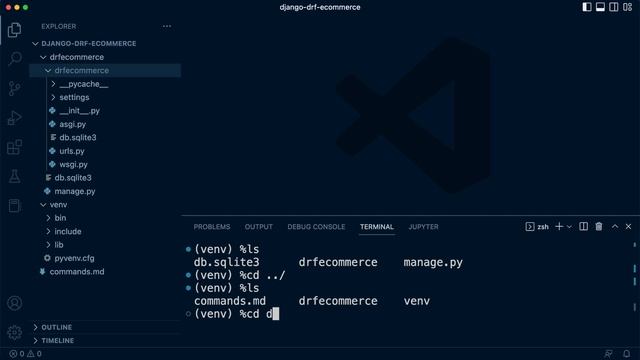Split the terminal
This screenshot has height=360, width=640.
pyautogui.click(x=584, y=227)
